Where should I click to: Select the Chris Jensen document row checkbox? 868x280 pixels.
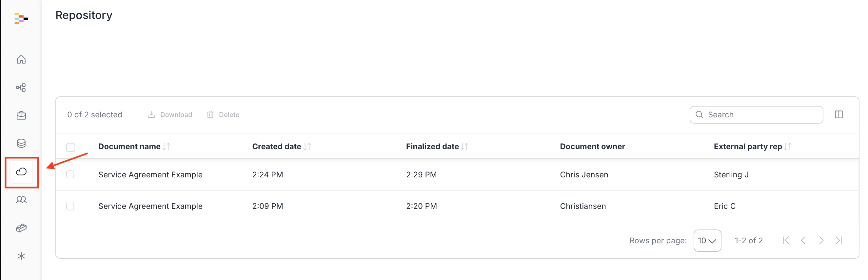tap(70, 174)
